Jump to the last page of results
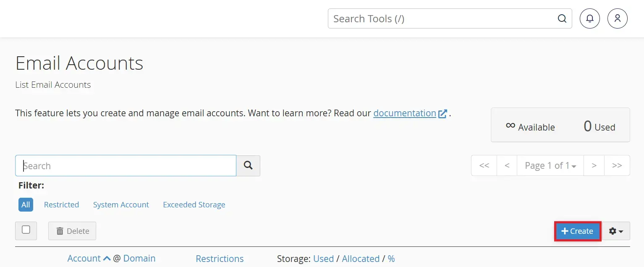Screen dimensions: 644x267 [617, 165]
